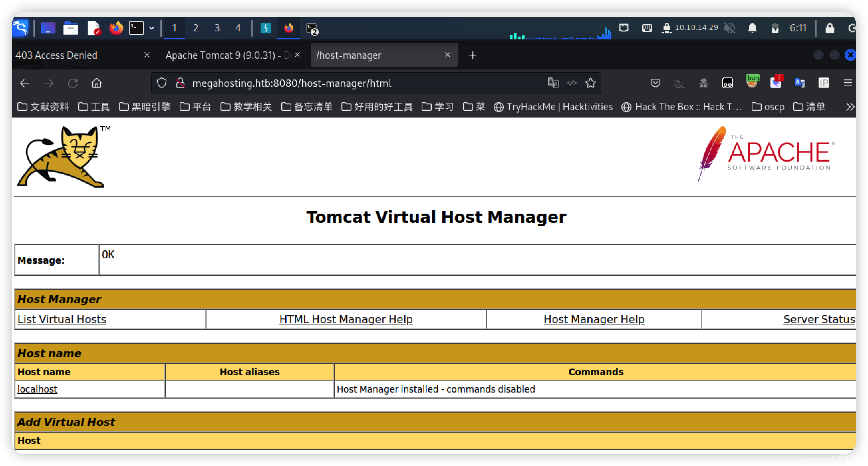Switch to workspace 4

point(238,28)
